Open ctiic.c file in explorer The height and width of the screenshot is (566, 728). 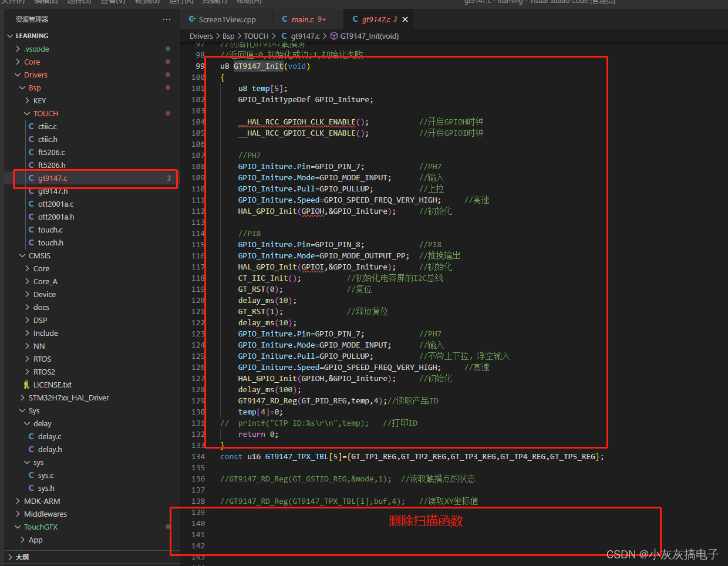[x=47, y=126]
